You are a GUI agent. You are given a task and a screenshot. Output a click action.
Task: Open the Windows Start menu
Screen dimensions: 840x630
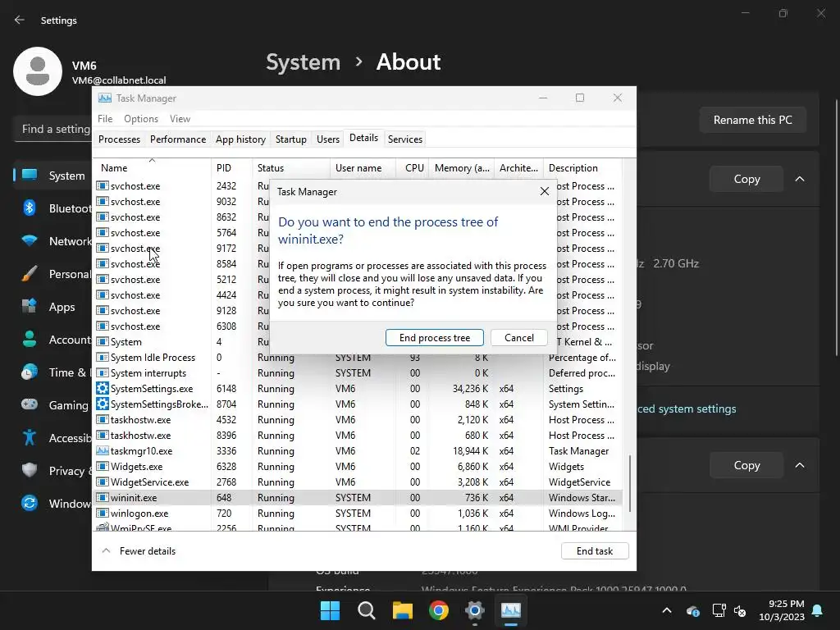pyautogui.click(x=330, y=610)
